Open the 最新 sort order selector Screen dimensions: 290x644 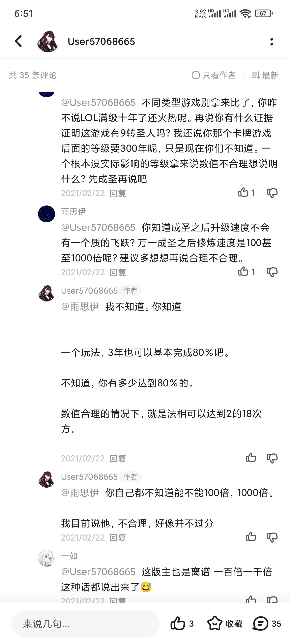(x=265, y=75)
